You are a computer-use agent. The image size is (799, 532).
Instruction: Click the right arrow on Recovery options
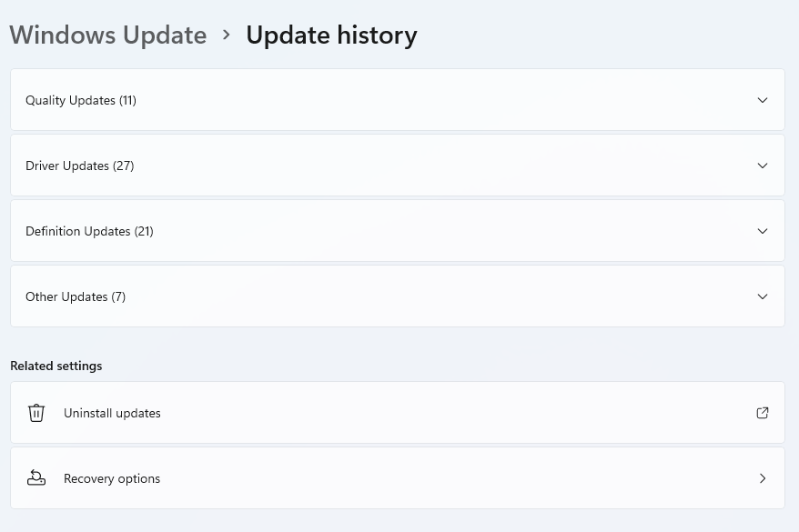tap(763, 478)
